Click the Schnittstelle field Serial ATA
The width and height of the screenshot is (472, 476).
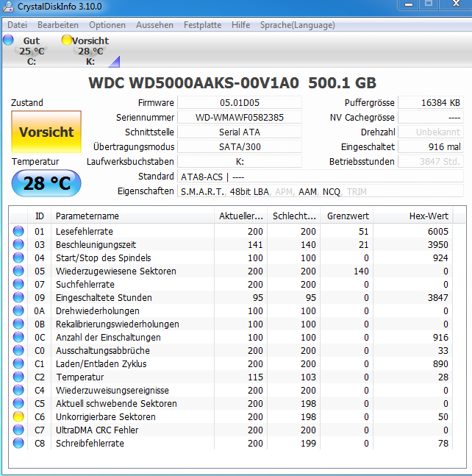[x=240, y=132]
